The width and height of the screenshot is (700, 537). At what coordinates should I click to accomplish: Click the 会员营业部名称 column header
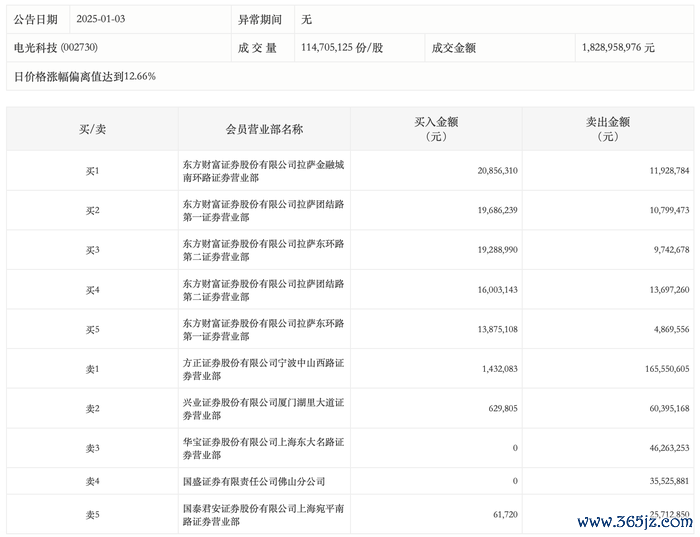tap(264, 129)
